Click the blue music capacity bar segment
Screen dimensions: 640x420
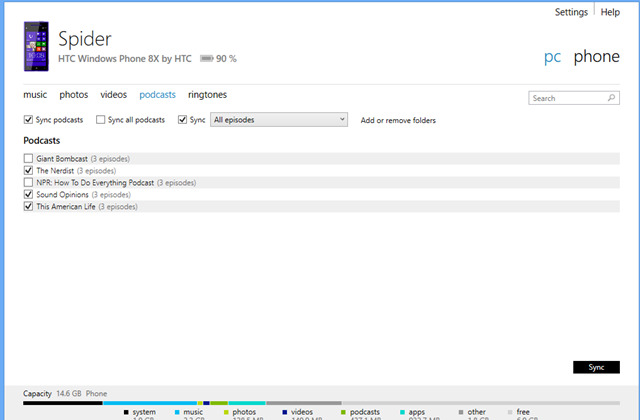(150, 403)
